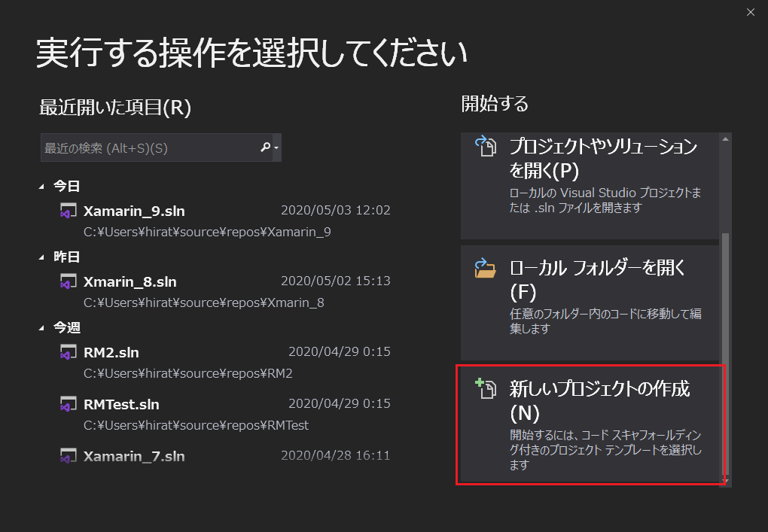Click path C:¥Users¥hirat¥source¥repos¥RMTest
Screen dimensions: 768x532
coord(196,425)
